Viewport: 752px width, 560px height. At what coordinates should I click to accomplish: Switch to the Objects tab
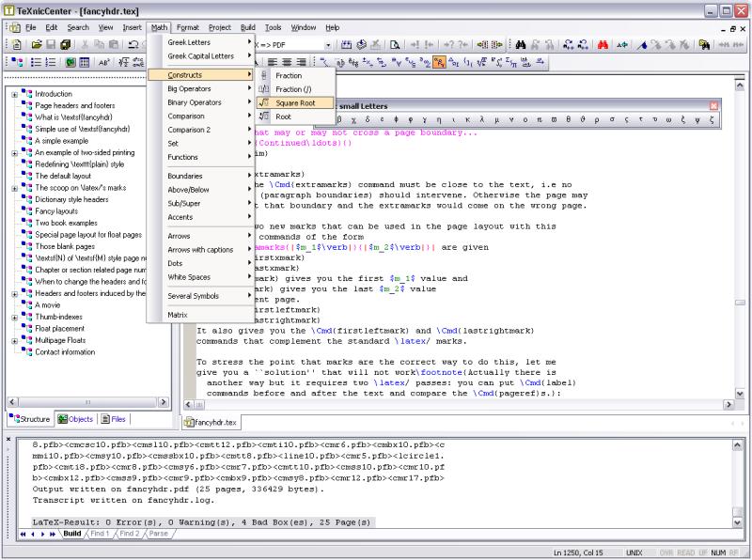tap(75, 419)
